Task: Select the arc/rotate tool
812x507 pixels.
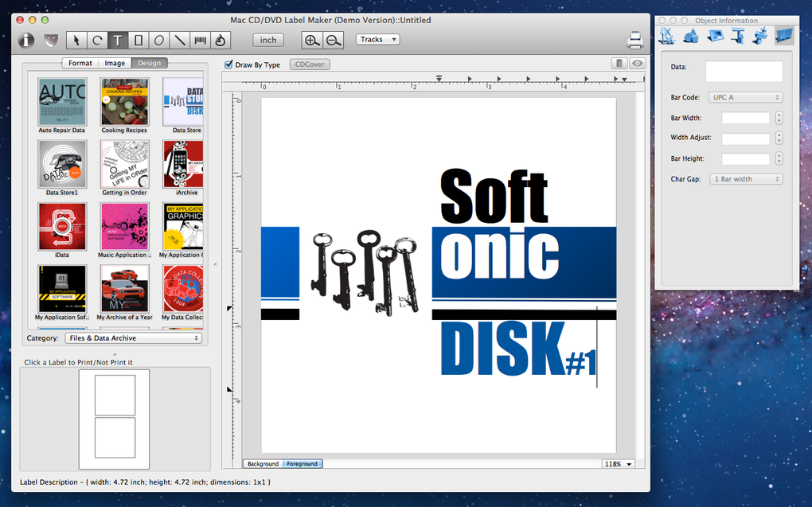Action: tap(97, 40)
